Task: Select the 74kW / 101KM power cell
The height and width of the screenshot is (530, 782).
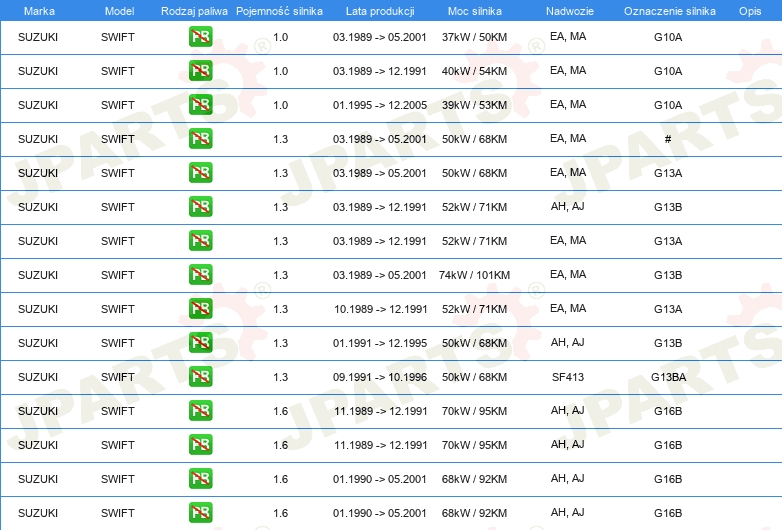Action: tap(474, 275)
